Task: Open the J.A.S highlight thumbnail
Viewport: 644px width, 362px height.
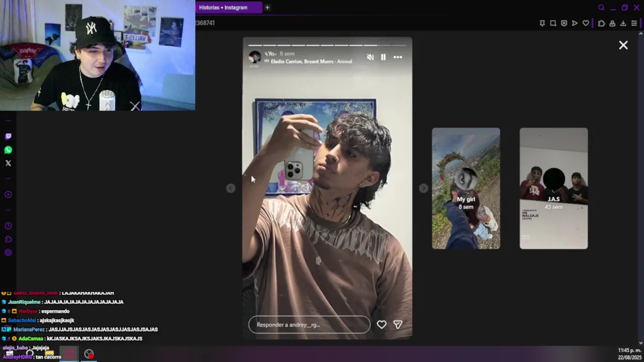Action: [553, 189]
